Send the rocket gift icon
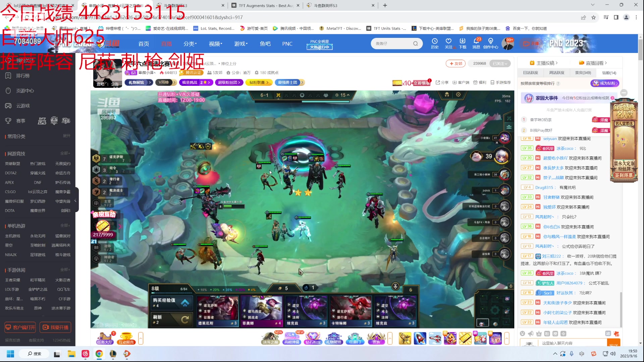Image resolution: width=644 pixels, height=362 pixels. click(x=420, y=338)
